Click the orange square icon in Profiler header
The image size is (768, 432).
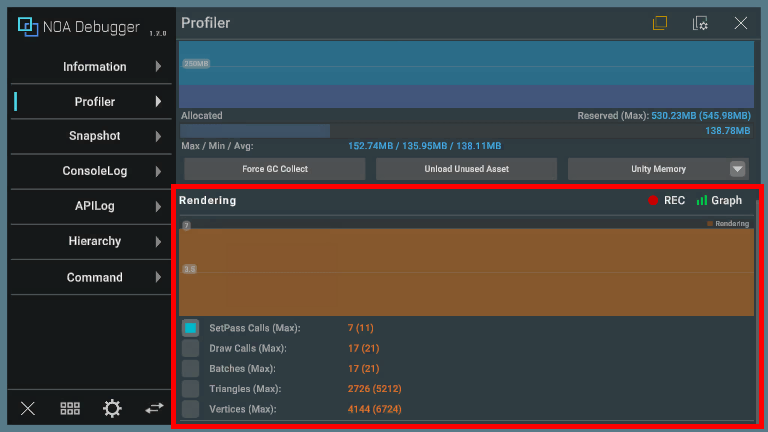tap(660, 23)
